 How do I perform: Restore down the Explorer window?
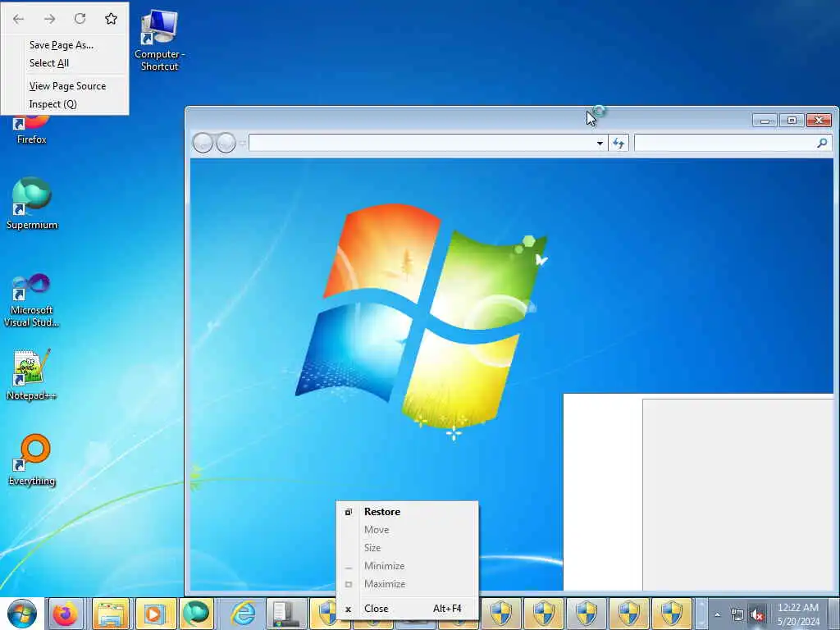(792, 120)
